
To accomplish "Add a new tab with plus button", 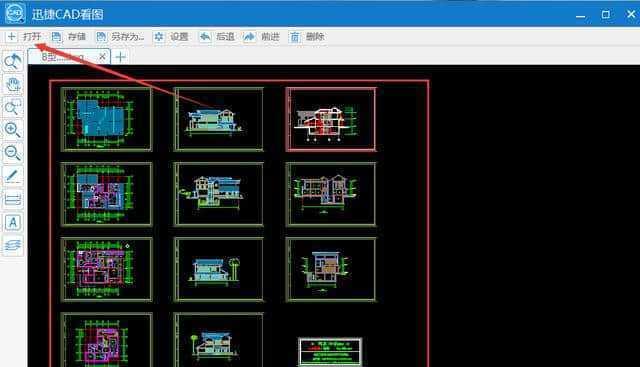I will click(120, 57).
